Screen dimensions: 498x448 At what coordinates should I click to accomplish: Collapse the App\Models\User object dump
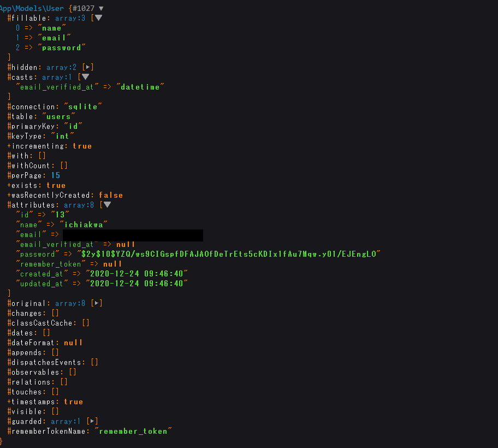point(101,8)
